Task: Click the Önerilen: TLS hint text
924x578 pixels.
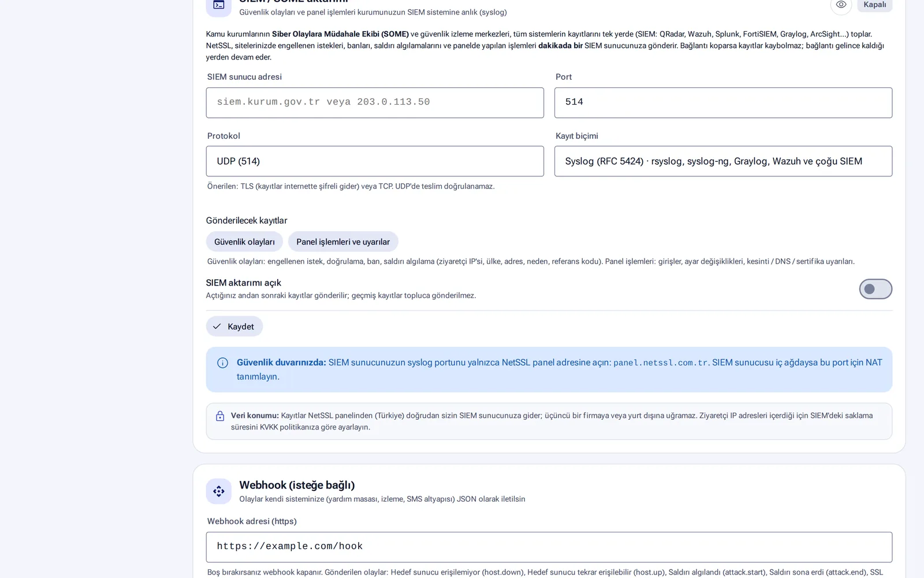Action: [351, 186]
